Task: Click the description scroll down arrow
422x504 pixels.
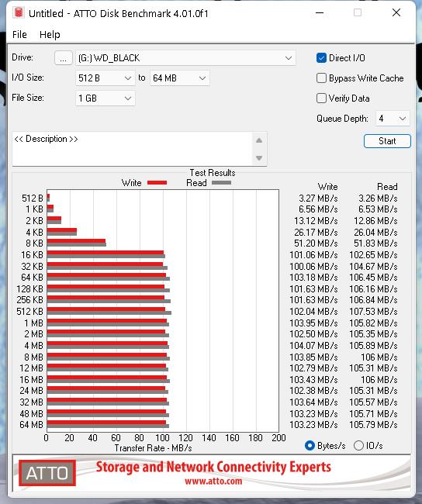Action: pyautogui.click(x=259, y=158)
